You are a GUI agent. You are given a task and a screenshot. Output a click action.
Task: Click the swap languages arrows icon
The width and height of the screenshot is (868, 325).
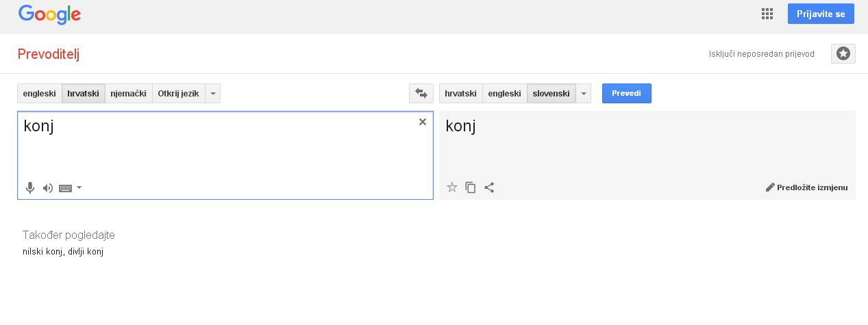pyautogui.click(x=421, y=94)
